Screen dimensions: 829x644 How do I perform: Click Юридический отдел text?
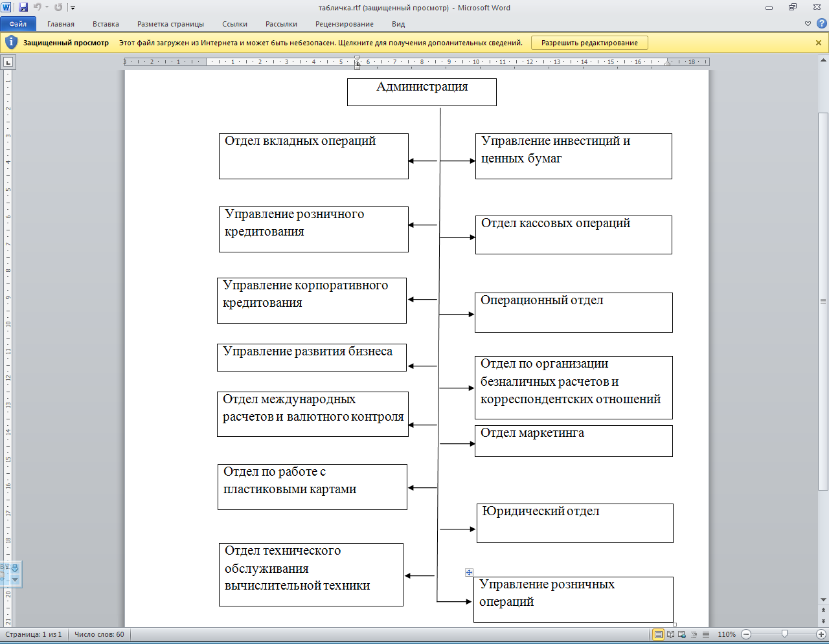click(541, 511)
